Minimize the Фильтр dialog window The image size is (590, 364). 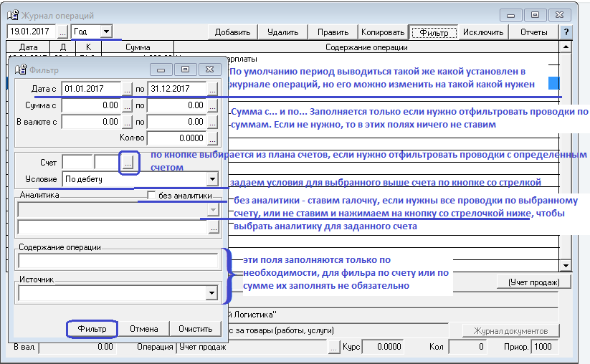tap(161, 70)
